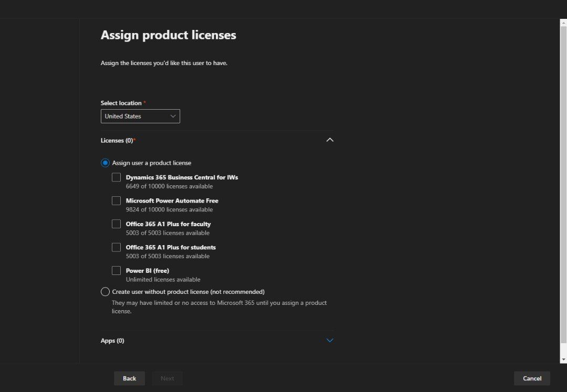The width and height of the screenshot is (567, 392).
Task: Choose Create user without product license
Action: pyautogui.click(x=105, y=291)
